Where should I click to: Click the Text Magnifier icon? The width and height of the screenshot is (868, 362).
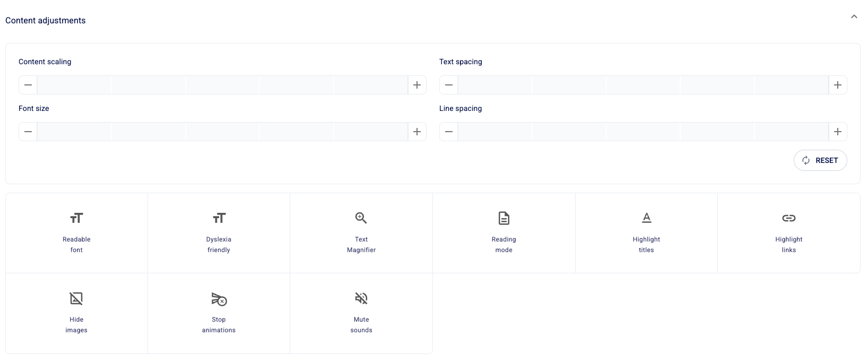361,218
